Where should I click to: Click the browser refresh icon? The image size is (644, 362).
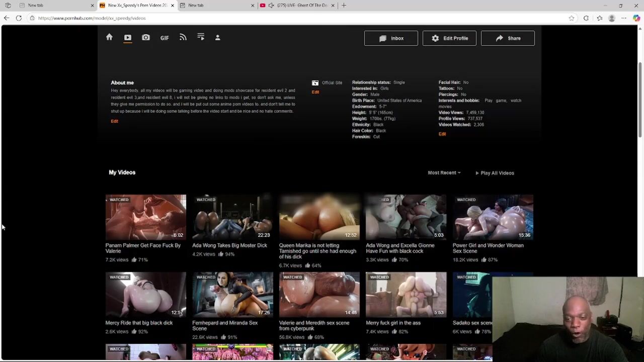point(19,18)
